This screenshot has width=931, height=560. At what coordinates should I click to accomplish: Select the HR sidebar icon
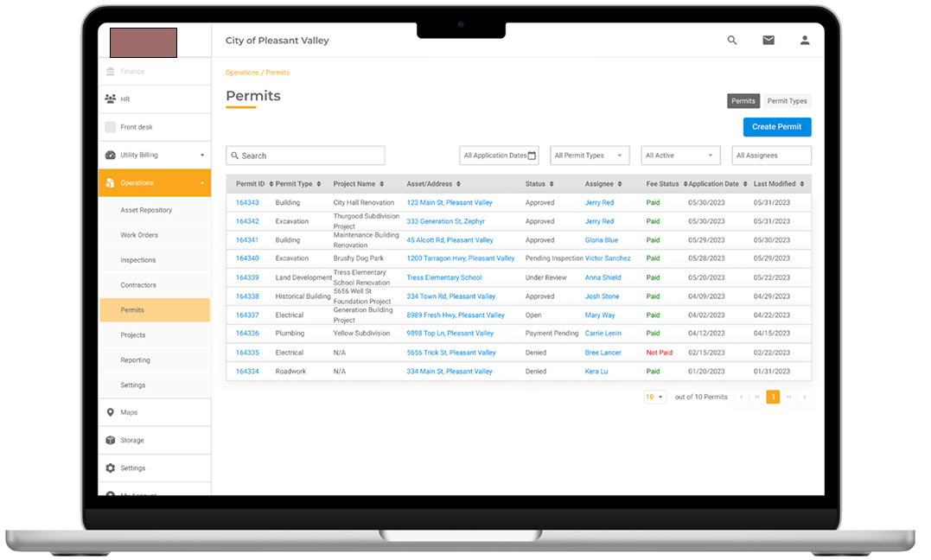point(110,98)
